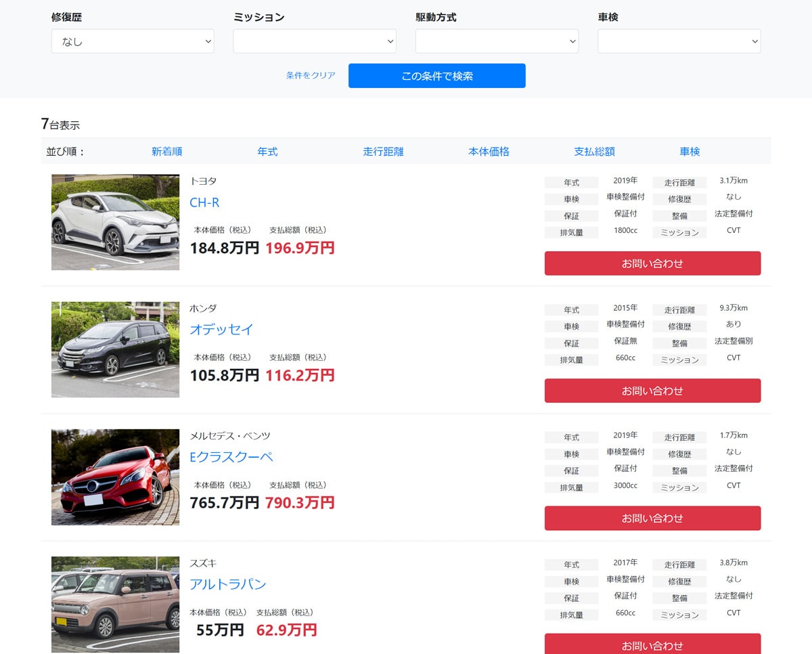Click the 1.7万km mileage value
The width and height of the screenshot is (812, 654).
pyautogui.click(x=734, y=435)
